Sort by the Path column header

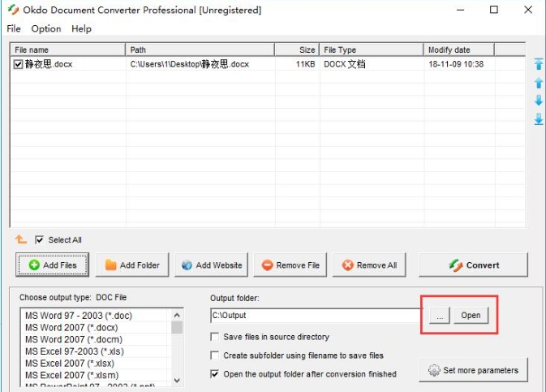pyautogui.click(x=200, y=50)
